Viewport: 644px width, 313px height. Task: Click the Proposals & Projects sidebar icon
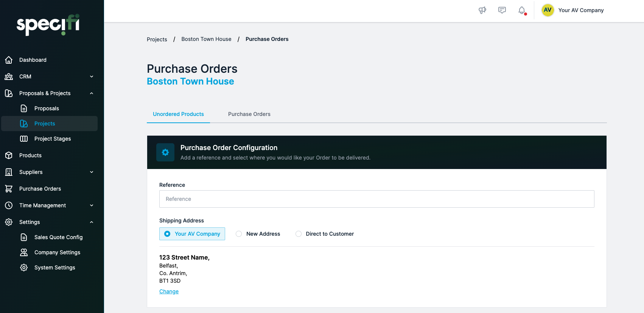point(9,93)
